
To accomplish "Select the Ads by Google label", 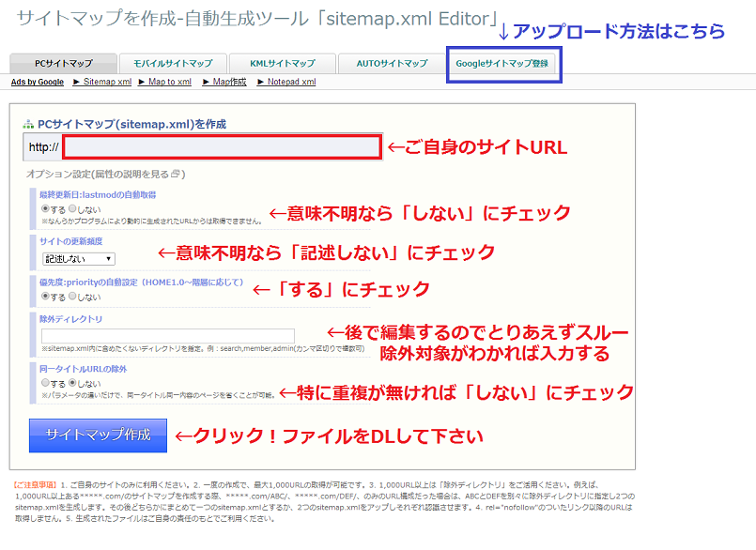I will [x=37, y=82].
